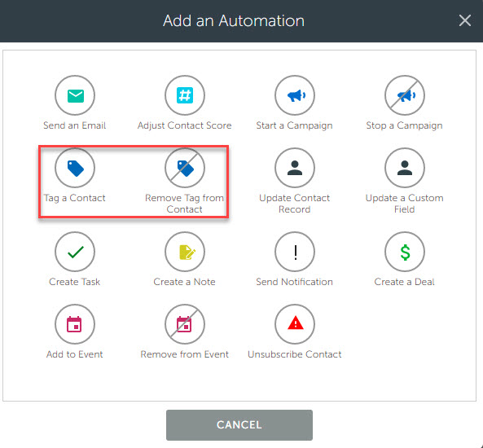Select the Update Contact Record person icon
The height and width of the screenshot is (448, 483).
(x=295, y=168)
